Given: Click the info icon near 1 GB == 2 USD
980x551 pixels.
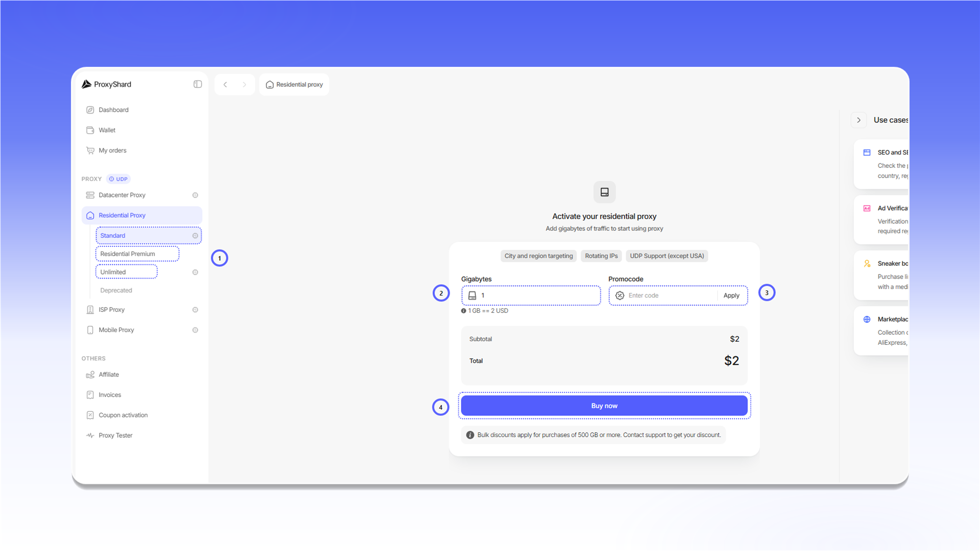Looking at the screenshot, I should pos(463,311).
